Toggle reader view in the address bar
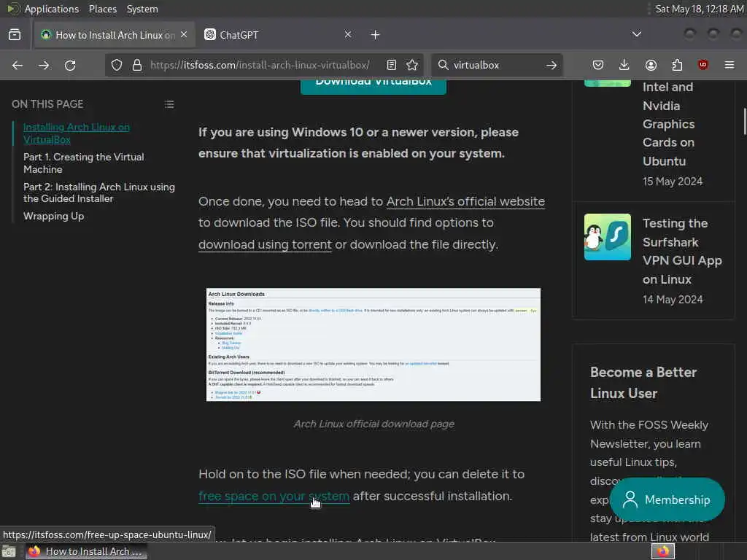Image resolution: width=747 pixels, height=560 pixels. point(392,65)
